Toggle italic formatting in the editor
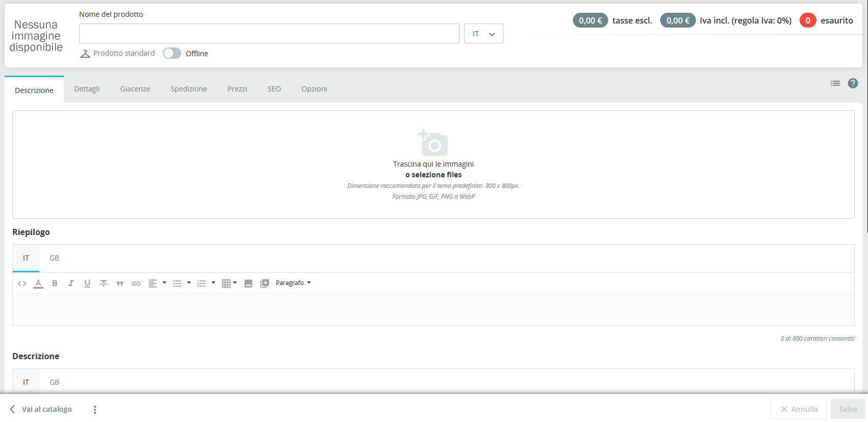This screenshot has width=868, height=422. point(71,283)
